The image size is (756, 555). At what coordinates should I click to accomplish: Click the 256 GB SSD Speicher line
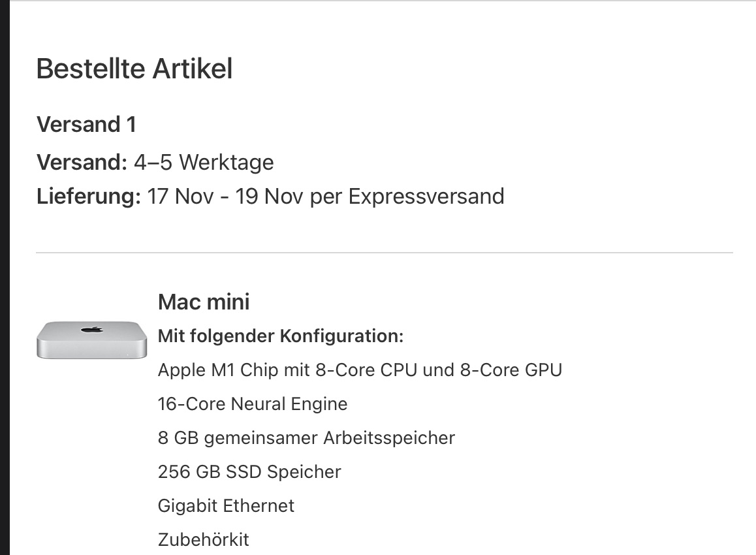(250, 471)
